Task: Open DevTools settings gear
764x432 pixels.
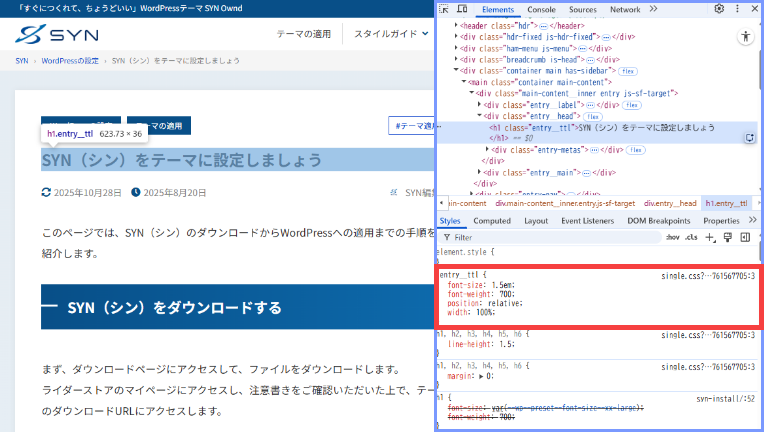Action: coord(719,9)
